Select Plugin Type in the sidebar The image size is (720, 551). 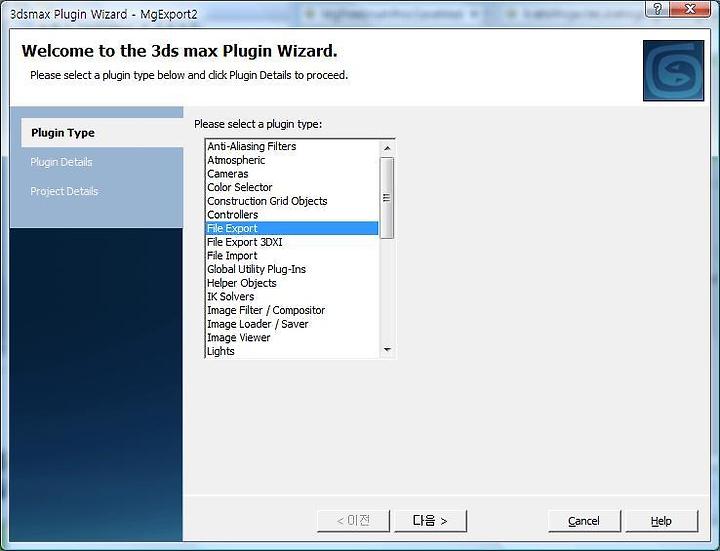coord(102,133)
